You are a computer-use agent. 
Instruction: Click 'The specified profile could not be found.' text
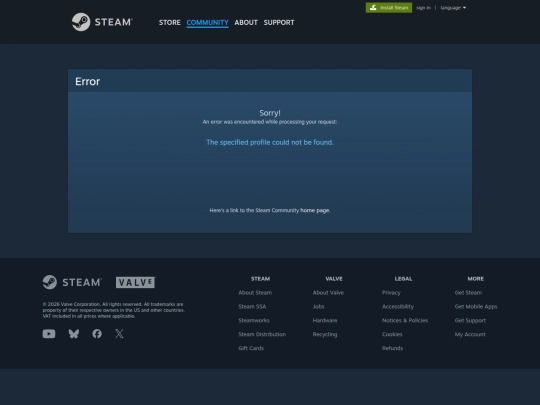[x=270, y=142]
